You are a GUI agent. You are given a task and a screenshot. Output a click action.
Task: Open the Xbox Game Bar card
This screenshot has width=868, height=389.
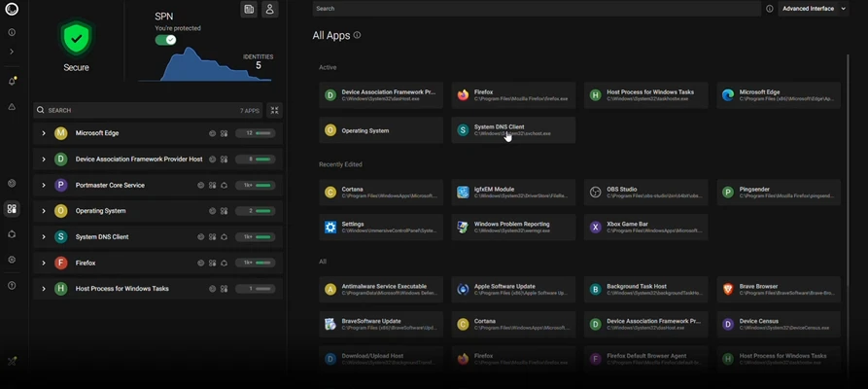tap(645, 228)
